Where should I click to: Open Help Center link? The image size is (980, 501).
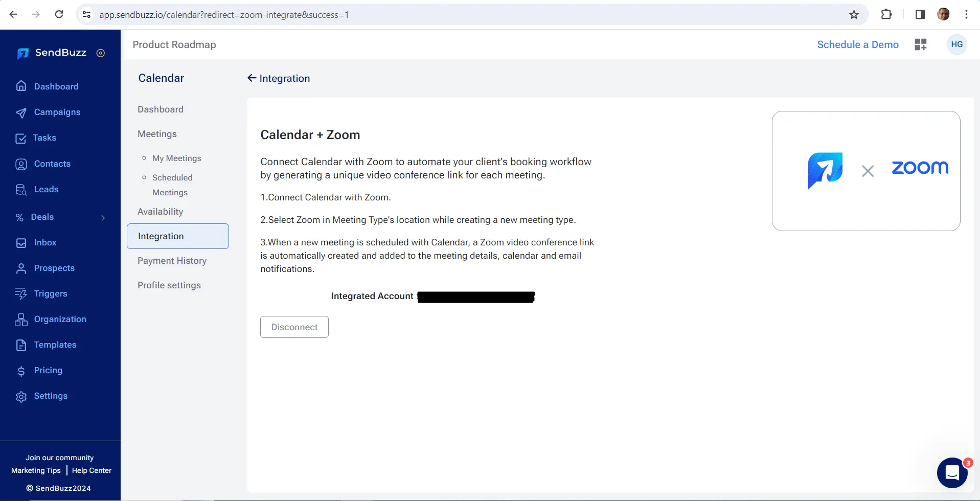[x=92, y=470]
